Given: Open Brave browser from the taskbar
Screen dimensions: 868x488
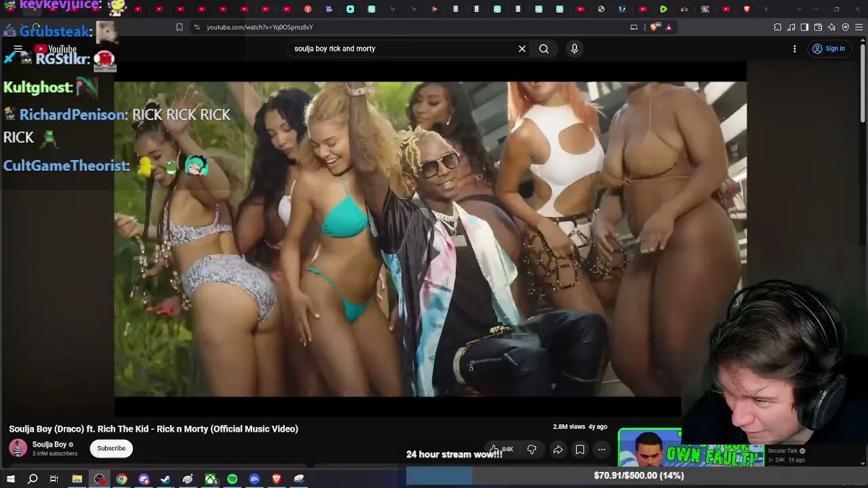Looking at the screenshot, I should point(277,479).
